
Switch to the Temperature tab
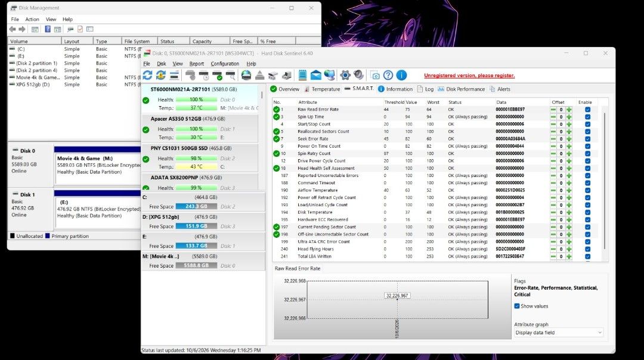tap(322, 89)
